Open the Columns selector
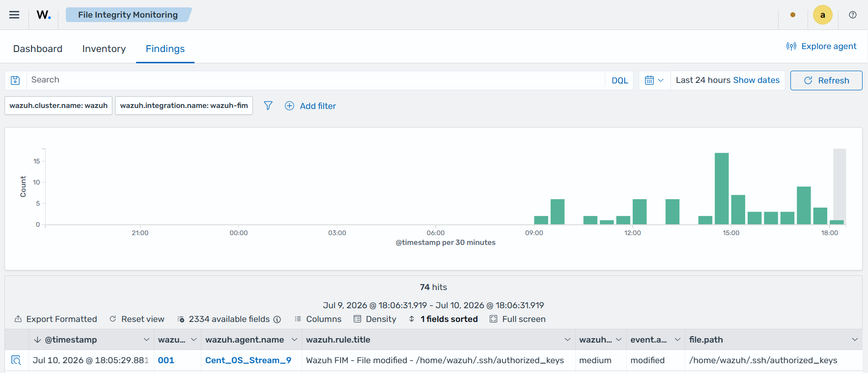 [x=318, y=319]
